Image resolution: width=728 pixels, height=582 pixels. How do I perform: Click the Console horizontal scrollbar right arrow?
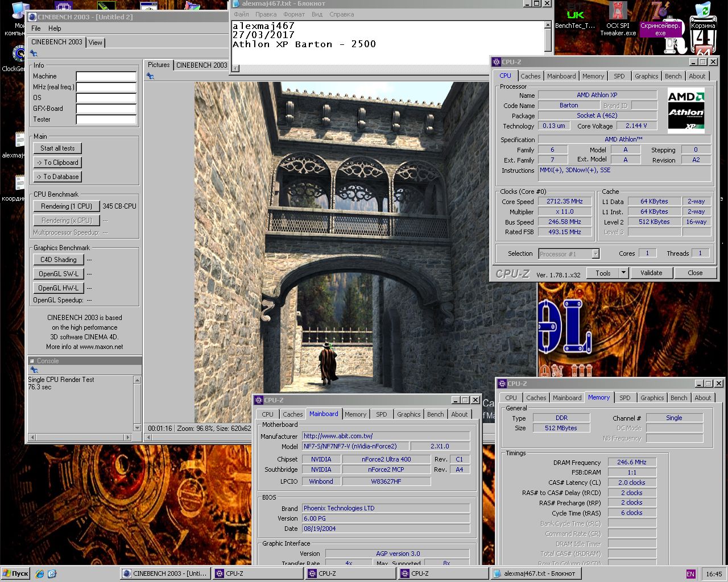click(x=129, y=437)
